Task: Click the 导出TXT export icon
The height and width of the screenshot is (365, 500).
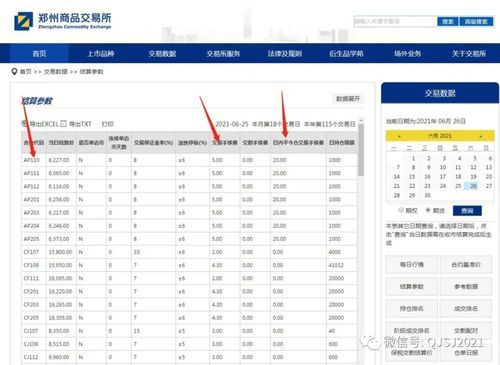Action: 64,124
